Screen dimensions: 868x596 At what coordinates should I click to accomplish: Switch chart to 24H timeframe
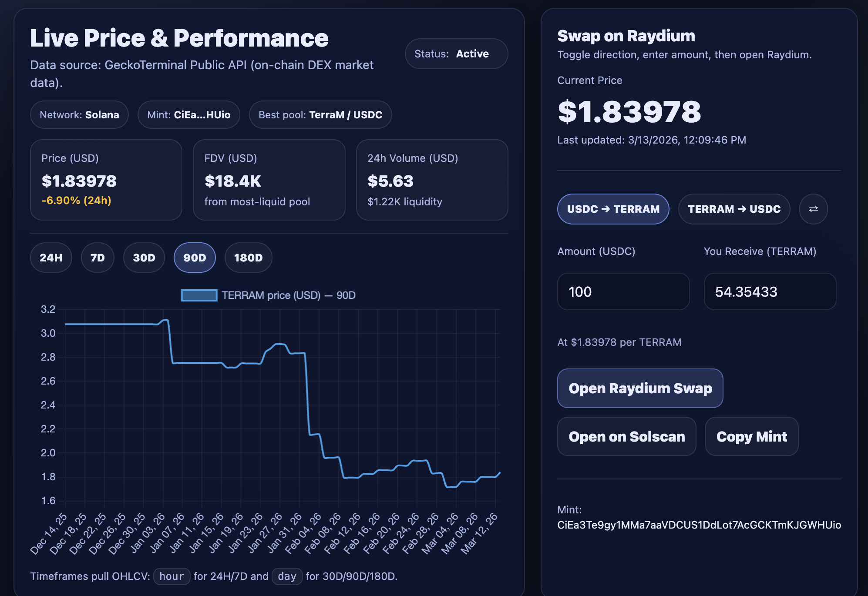pos(51,258)
